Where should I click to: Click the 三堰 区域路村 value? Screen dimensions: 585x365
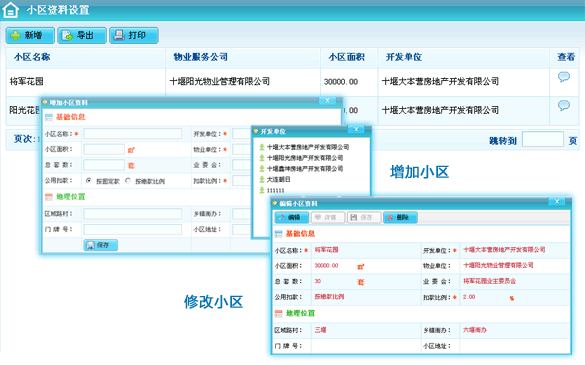[320, 330]
